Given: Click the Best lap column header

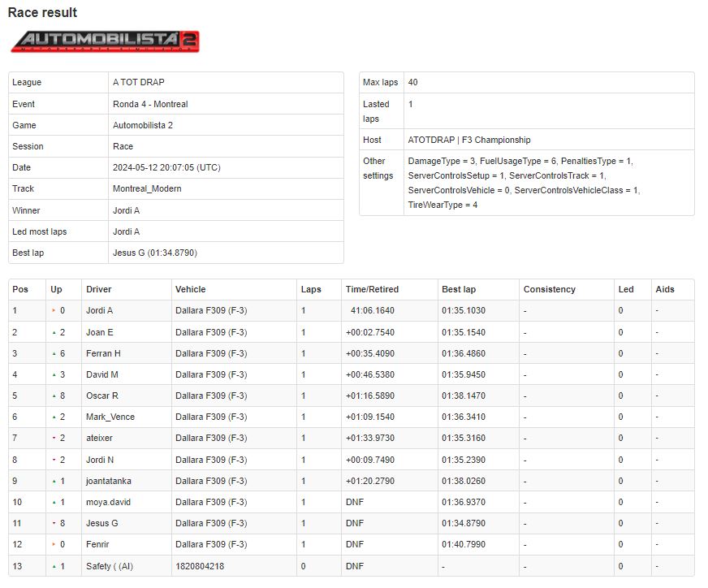Looking at the screenshot, I should [x=459, y=289].
